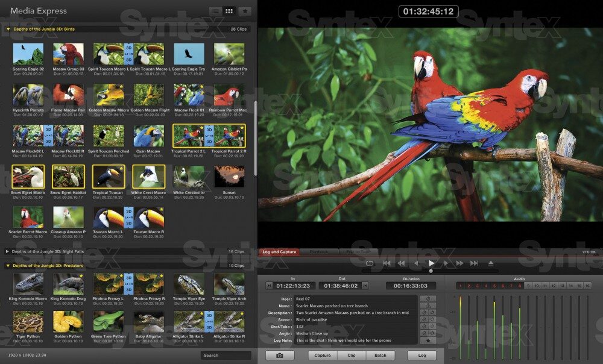Click the fast forward transport icon
Image resolution: width=603 pixels, height=364 pixels.
point(459,263)
